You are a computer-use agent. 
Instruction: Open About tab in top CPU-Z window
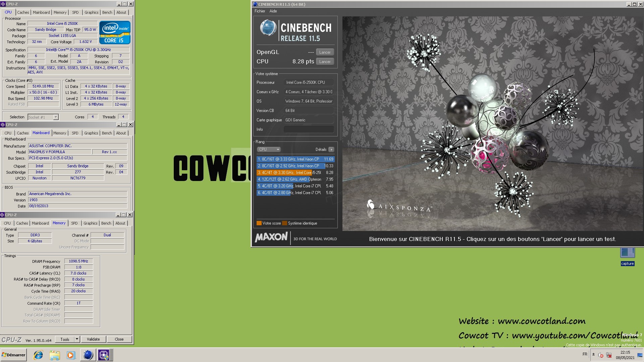[121, 12]
